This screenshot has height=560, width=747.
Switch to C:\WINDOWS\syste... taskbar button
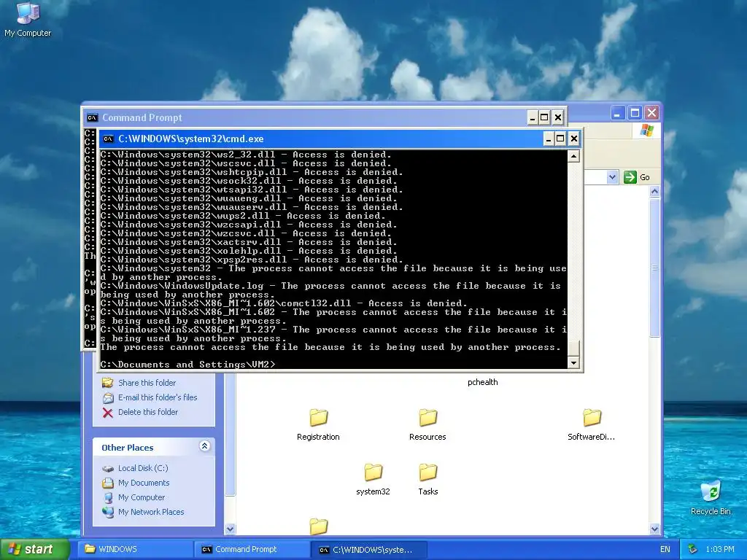[368, 550]
